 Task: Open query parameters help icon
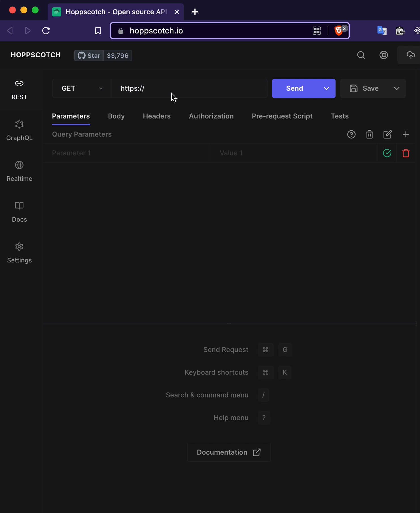point(351,134)
